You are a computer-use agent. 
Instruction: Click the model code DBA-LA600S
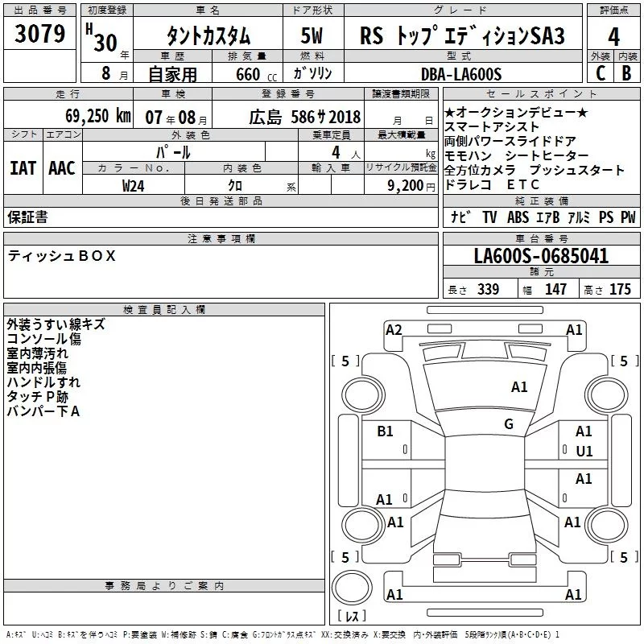pos(461,74)
